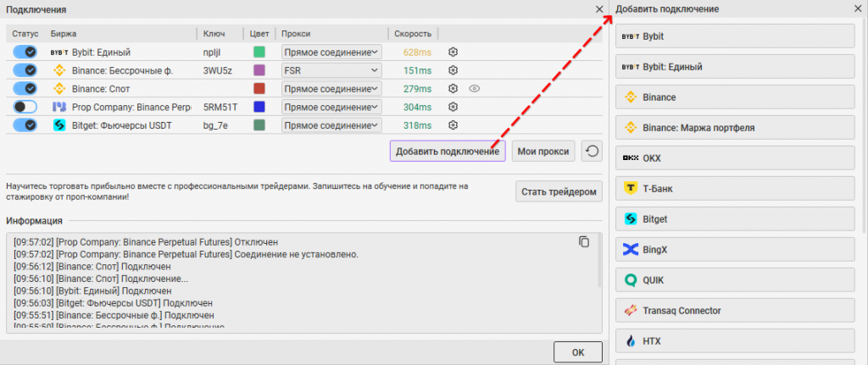This screenshot has height=365, width=868.
Task: Choose Transaq Connector in add connection list
Action: (x=736, y=310)
